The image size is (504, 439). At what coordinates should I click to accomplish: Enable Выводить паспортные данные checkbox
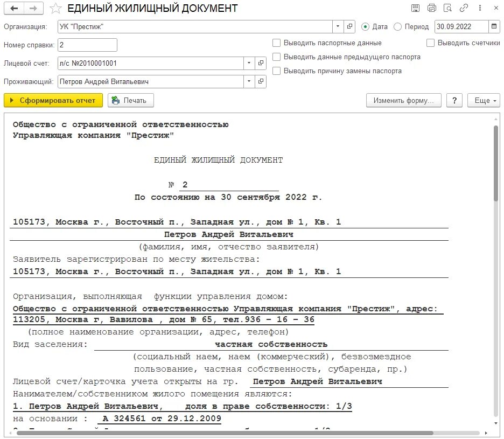click(x=276, y=43)
